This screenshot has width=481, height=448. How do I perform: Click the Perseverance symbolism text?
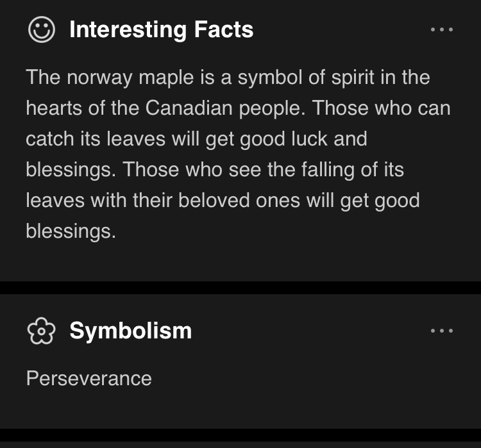(89, 378)
